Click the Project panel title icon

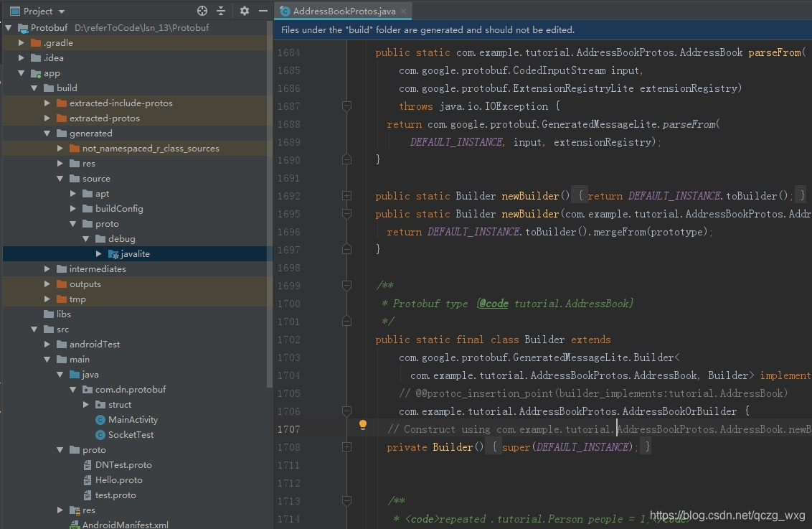(15, 11)
